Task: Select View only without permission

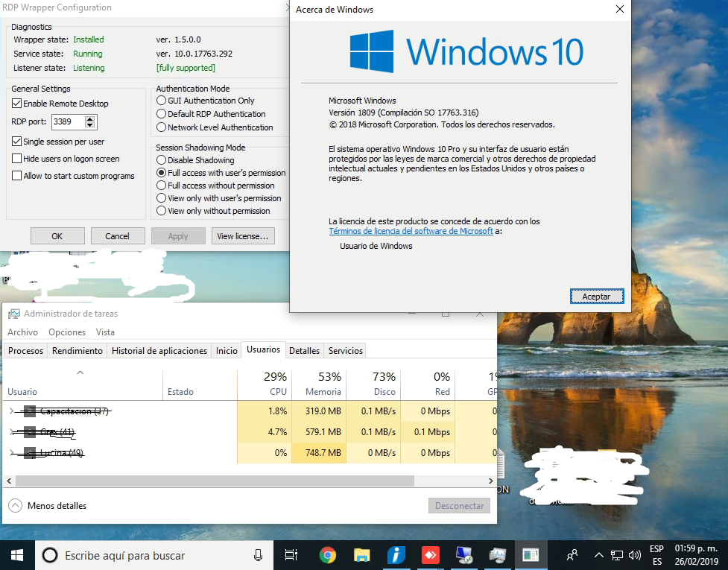Action: [161, 211]
